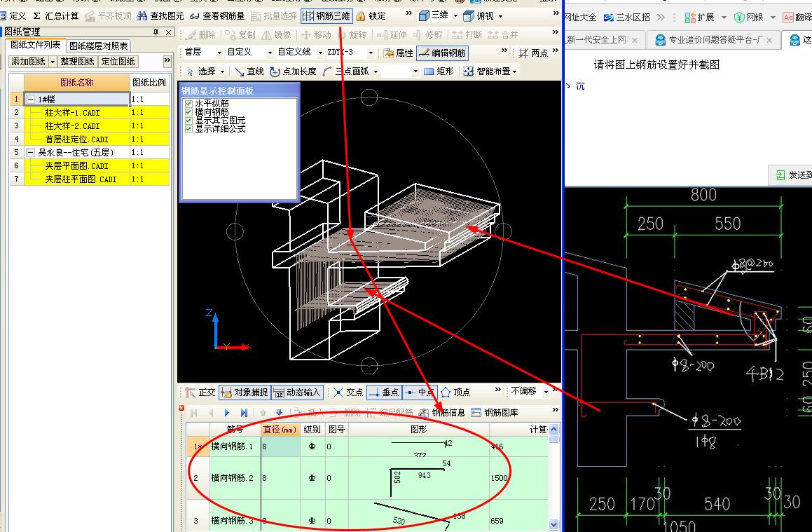Select the 矩形 rectangle drawing tool
The height and width of the screenshot is (532, 812).
[439, 71]
